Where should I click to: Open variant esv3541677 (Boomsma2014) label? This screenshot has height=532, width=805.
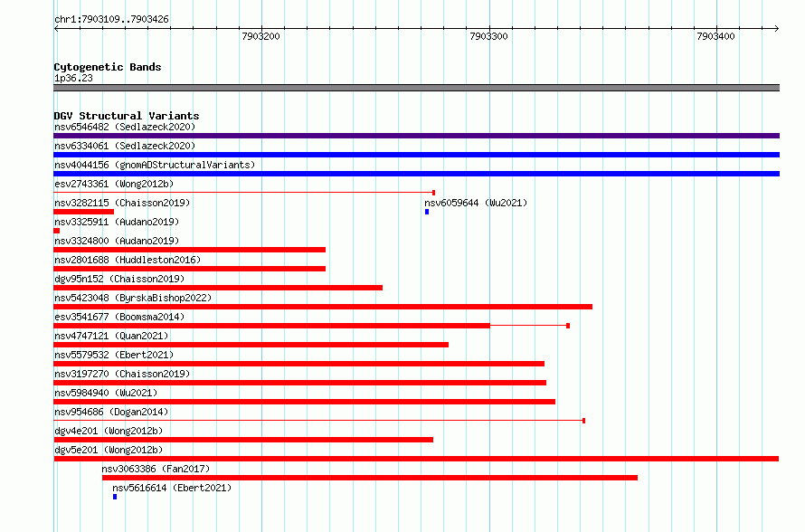tap(119, 317)
